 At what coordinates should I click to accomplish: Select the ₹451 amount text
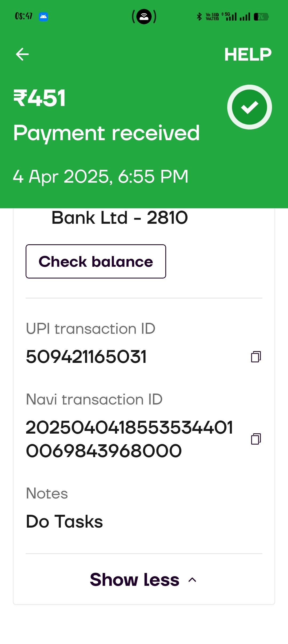39,98
